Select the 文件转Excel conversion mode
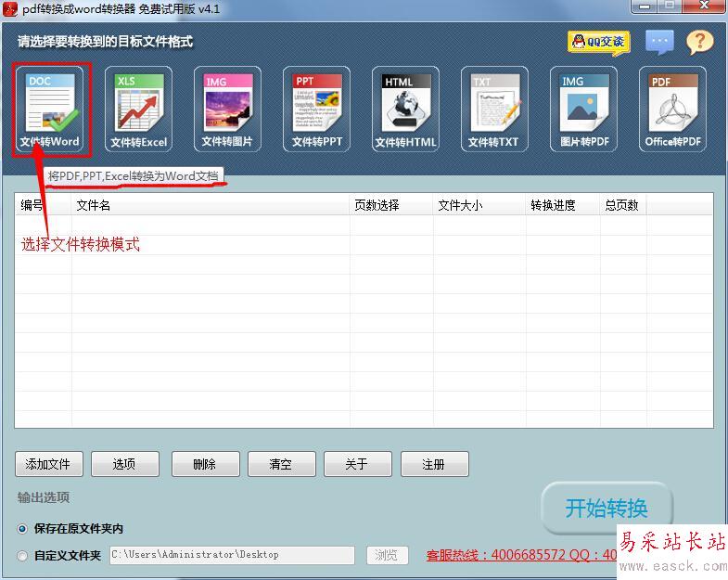The image size is (728, 580). click(138, 110)
